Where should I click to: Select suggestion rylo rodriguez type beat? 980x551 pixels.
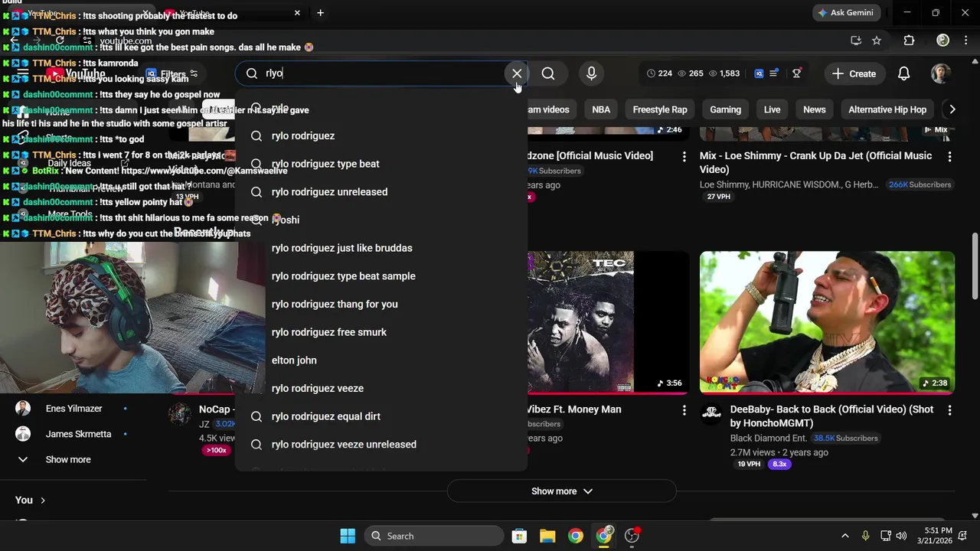coord(381,164)
